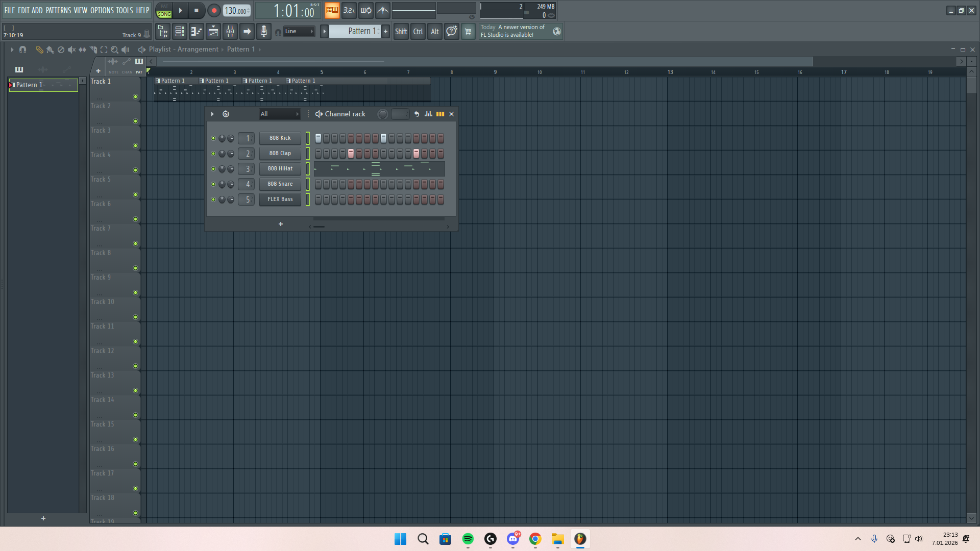
Task: Select the Paint brush tool in playlist
Action: coord(50,49)
